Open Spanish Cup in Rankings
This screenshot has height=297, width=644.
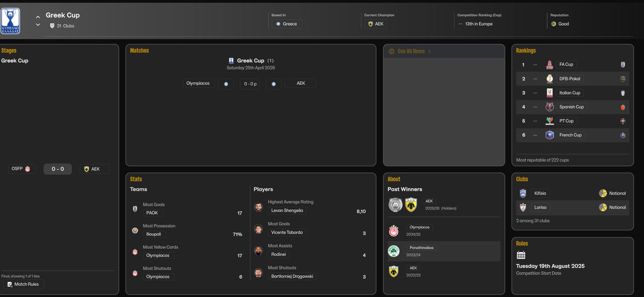(571, 107)
